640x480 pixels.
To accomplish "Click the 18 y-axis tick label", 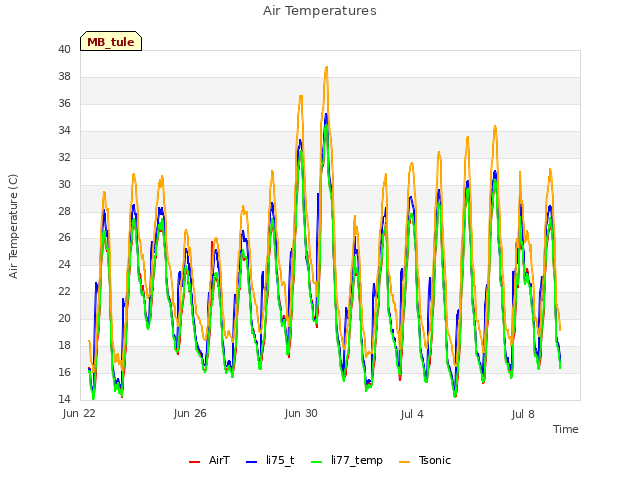I will pos(64,345).
